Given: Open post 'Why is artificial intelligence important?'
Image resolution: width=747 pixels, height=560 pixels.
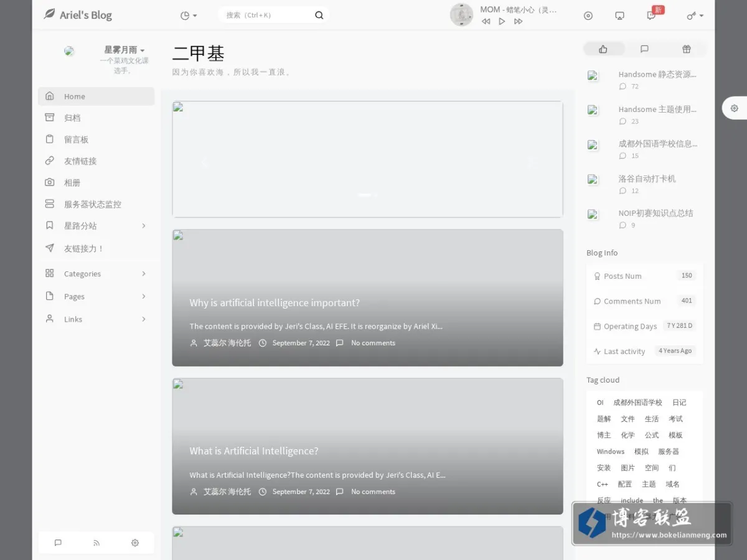Looking at the screenshot, I should click(275, 303).
